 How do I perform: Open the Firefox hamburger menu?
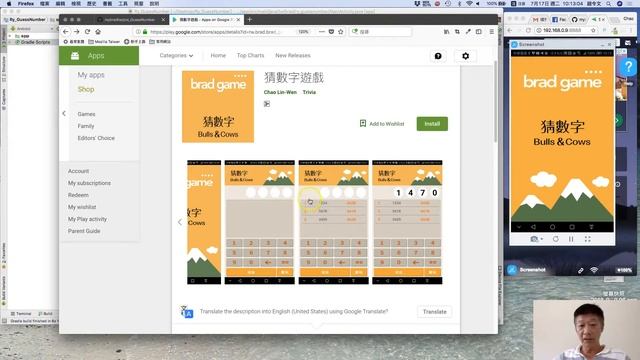(x=491, y=31)
